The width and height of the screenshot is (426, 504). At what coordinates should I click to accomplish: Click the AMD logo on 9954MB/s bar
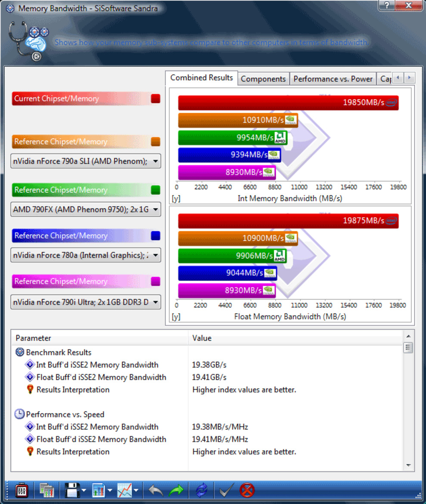280,138
